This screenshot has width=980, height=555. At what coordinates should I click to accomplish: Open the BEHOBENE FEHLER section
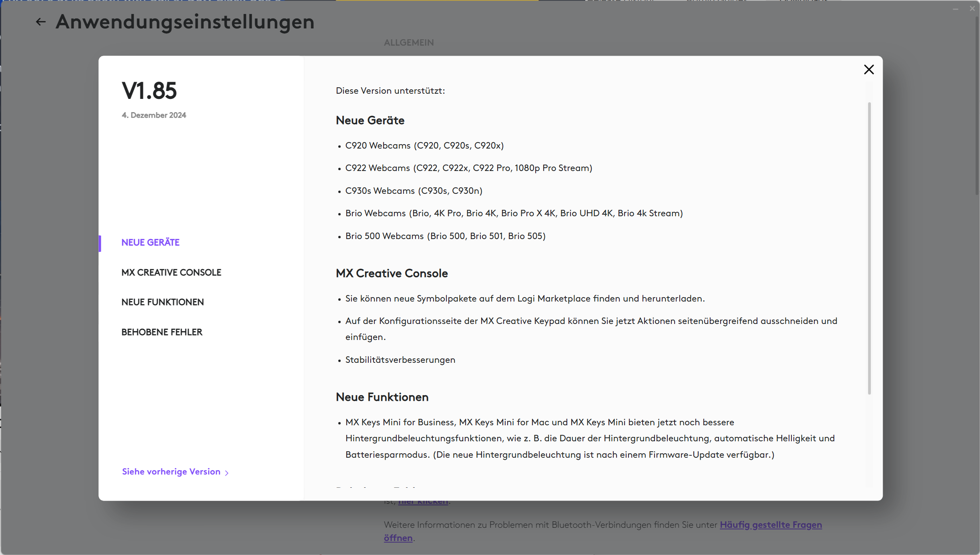[x=162, y=332]
